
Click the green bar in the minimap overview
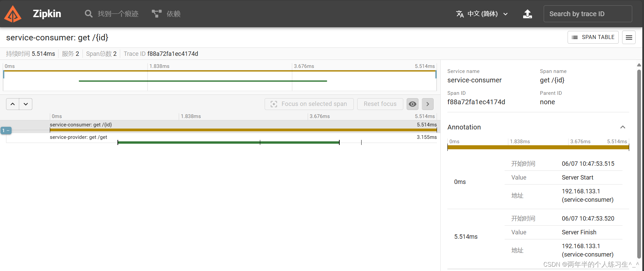[203, 81]
